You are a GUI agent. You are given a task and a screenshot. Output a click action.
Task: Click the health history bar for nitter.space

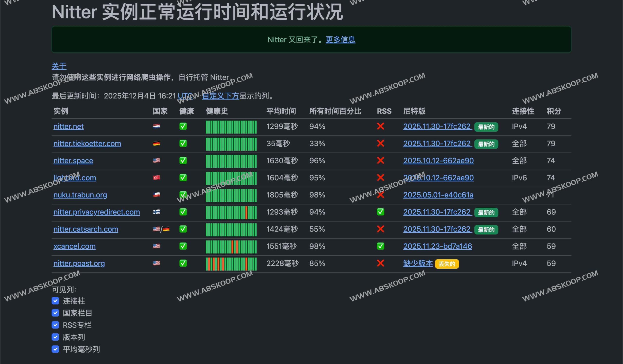(x=231, y=160)
